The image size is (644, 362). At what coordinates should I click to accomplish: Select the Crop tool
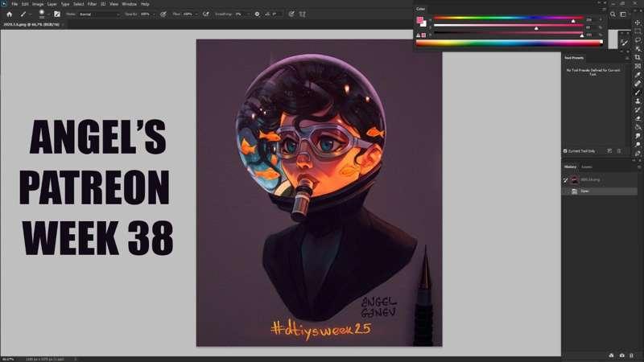[x=638, y=57]
